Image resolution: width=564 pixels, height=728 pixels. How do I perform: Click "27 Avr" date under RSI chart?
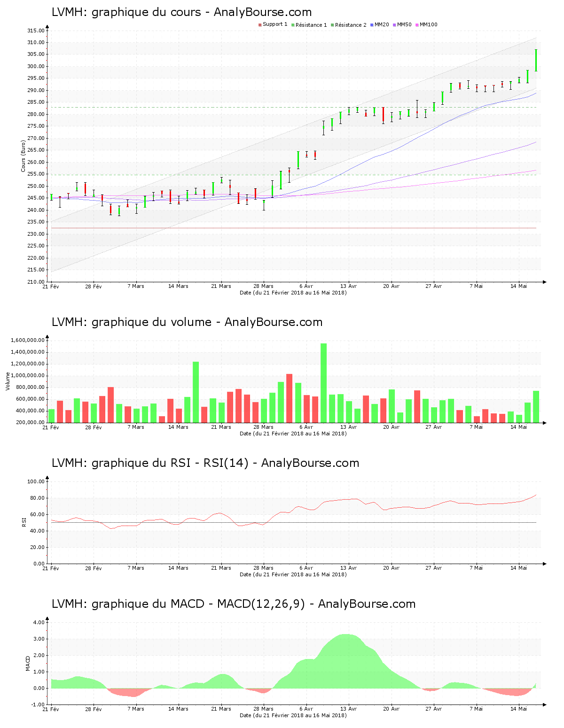click(434, 568)
